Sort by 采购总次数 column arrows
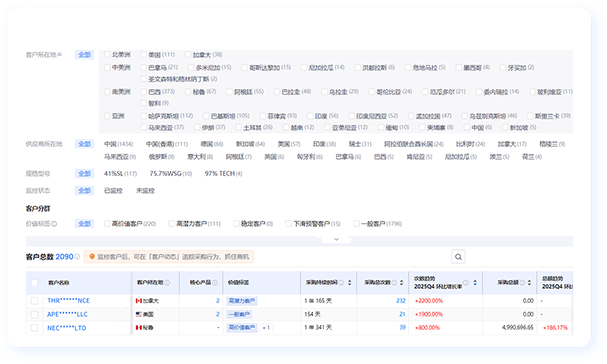 click(401, 283)
